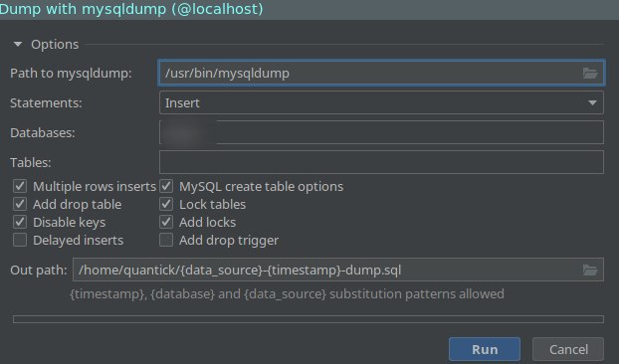This screenshot has height=364, width=619.
Task: Disable the Disable keys checkbox
Action: [x=20, y=222]
